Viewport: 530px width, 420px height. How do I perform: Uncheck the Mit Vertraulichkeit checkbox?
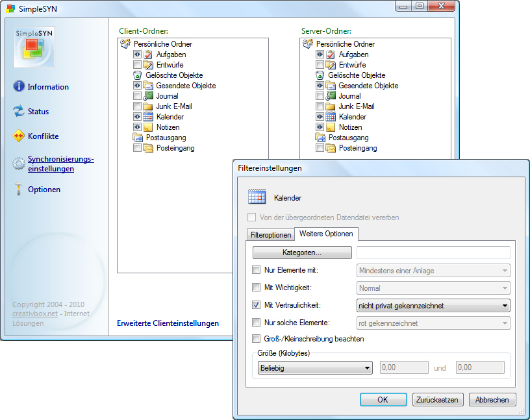point(256,305)
